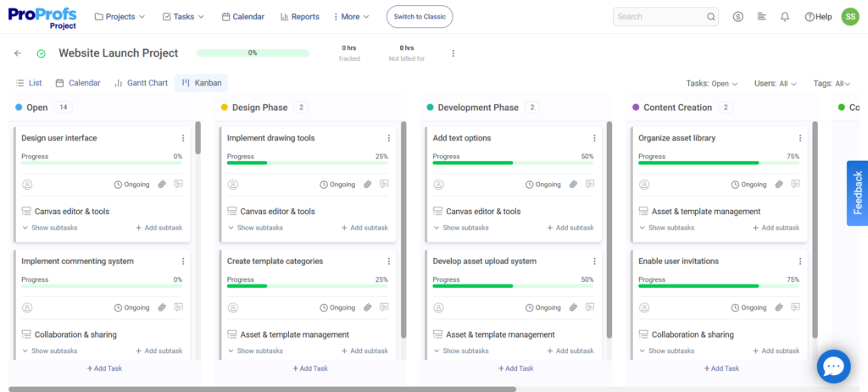Click Add Task under Content Creation column
The width and height of the screenshot is (868, 392).
tap(721, 368)
